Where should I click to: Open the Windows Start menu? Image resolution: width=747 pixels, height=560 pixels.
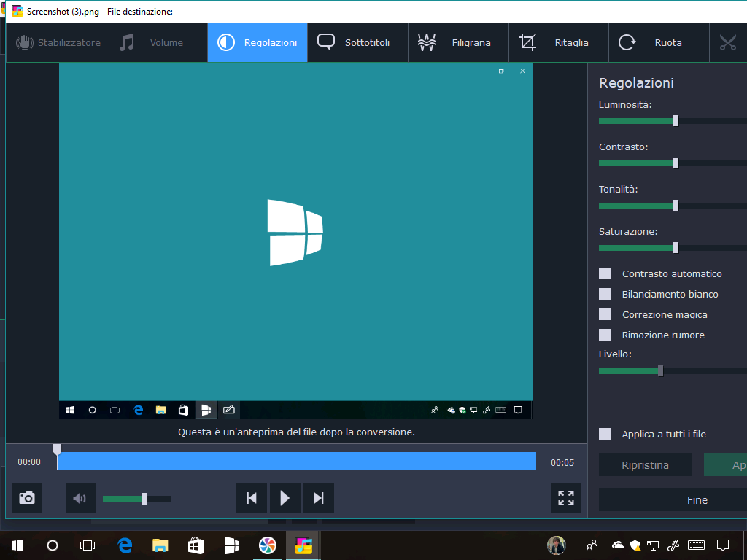point(18,545)
